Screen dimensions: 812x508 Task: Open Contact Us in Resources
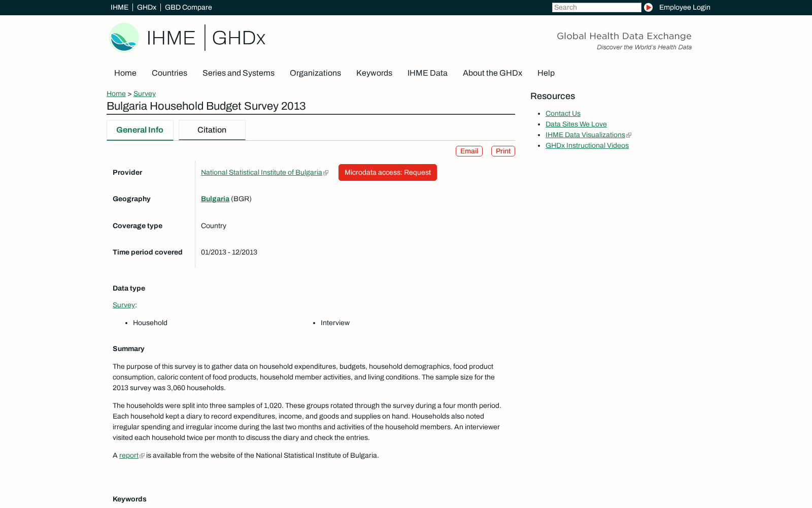tap(563, 114)
